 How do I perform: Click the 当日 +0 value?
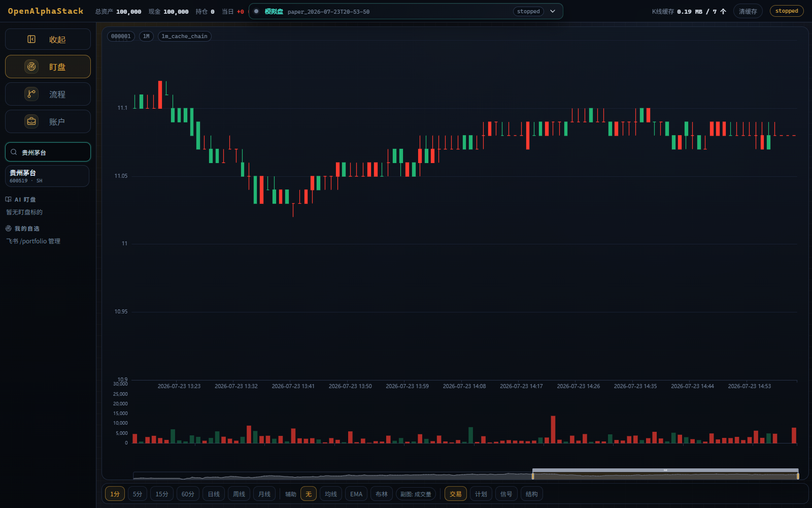click(241, 11)
